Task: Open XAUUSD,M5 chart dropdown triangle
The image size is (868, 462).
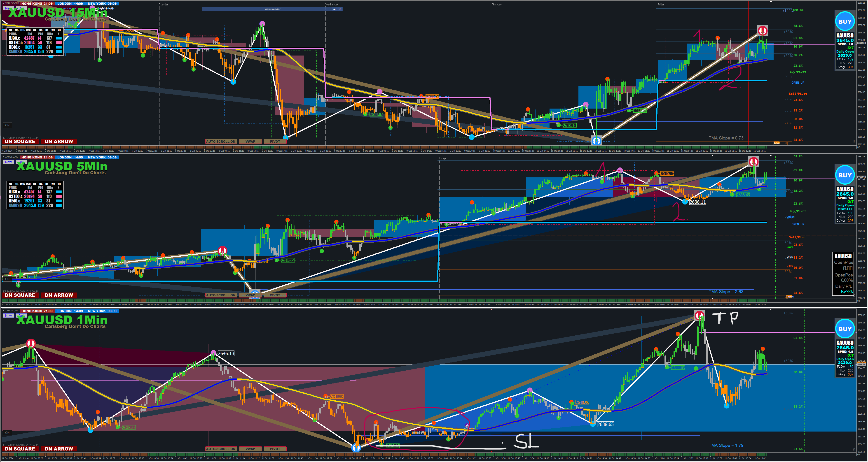Action: click(x=3, y=157)
